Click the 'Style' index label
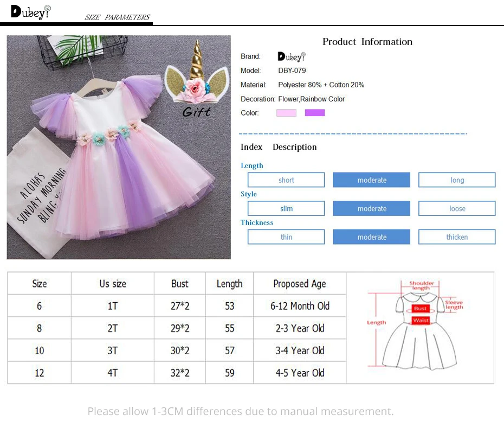This screenshot has width=504, height=434. pos(248,194)
